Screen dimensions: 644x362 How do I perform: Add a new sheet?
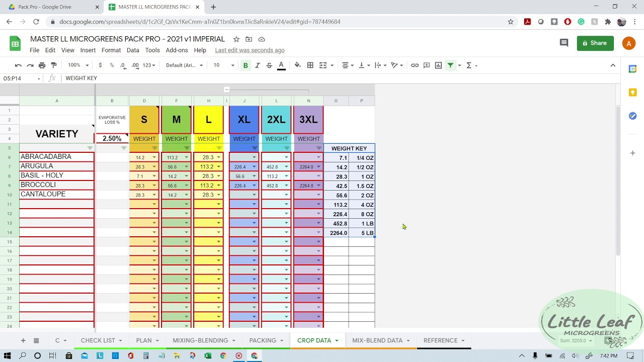(x=23, y=340)
